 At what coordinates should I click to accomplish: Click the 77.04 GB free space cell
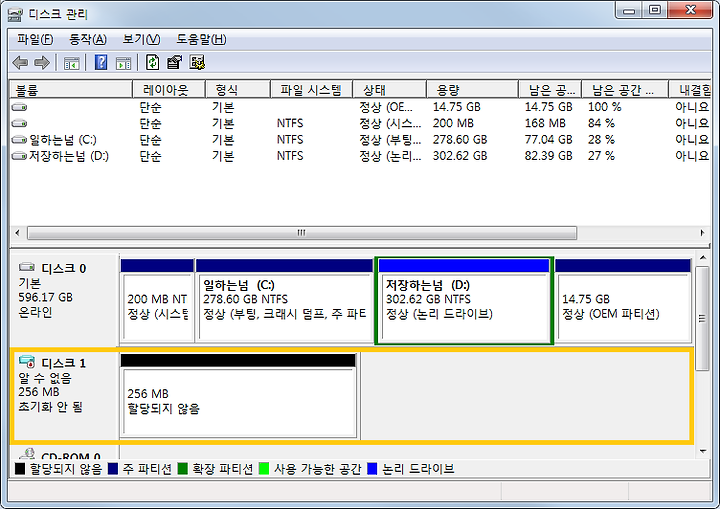pos(549,140)
